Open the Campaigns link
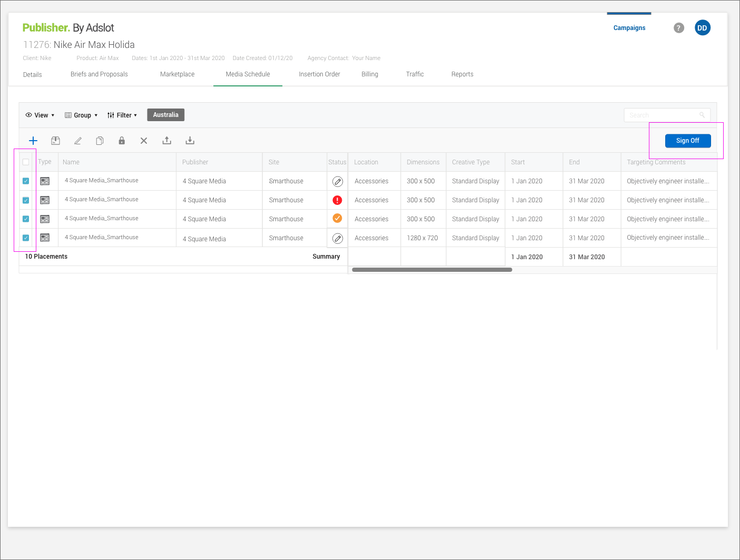740x560 pixels. click(x=629, y=28)
